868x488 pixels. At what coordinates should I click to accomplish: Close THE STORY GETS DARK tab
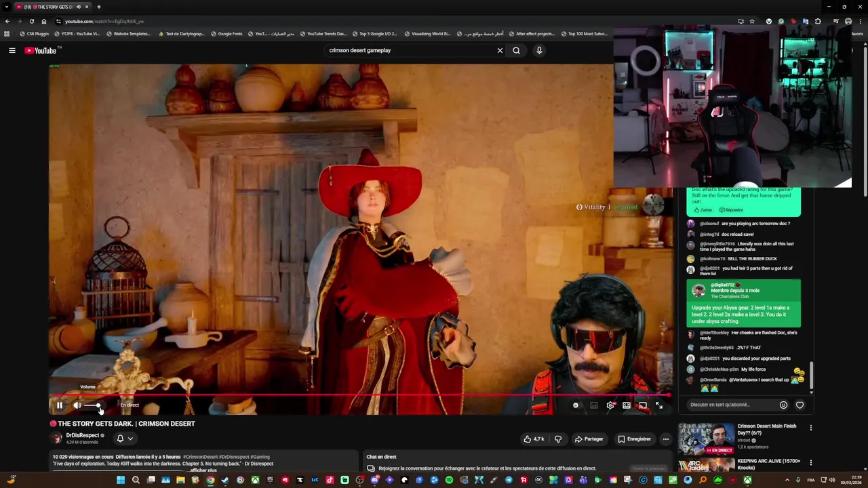[x=87, y=7]
